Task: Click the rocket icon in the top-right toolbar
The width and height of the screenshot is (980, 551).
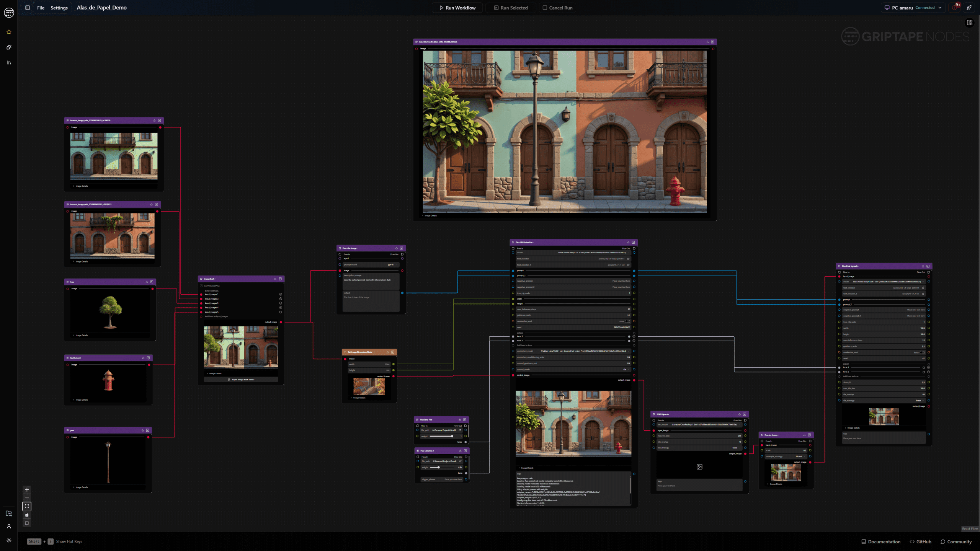Action: pyautogui.click(x=970, y=7)
